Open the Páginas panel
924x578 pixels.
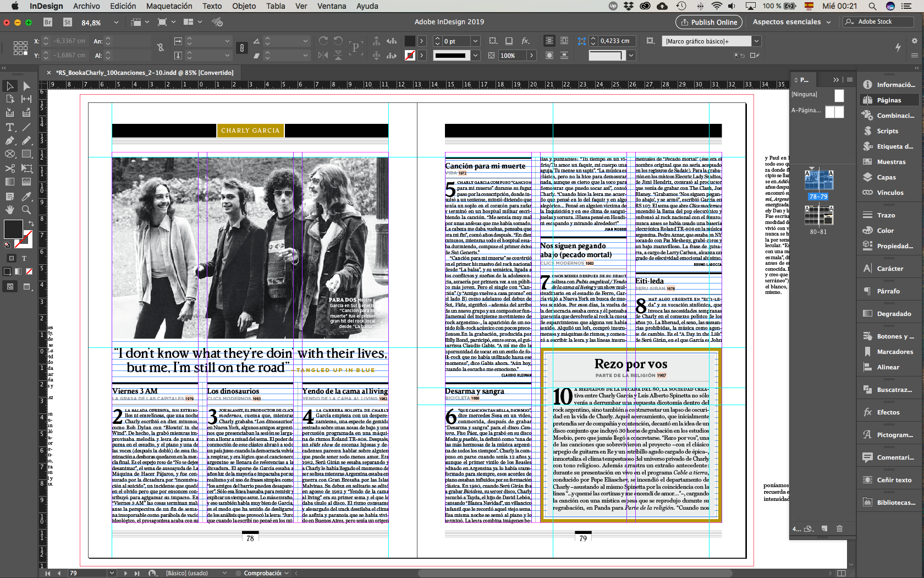pos(889,100)
